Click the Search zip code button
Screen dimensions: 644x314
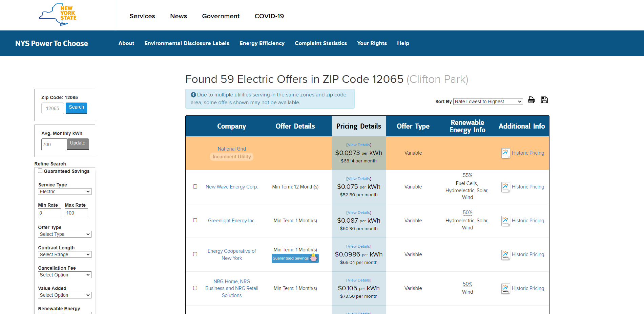(x=76, y=108)
